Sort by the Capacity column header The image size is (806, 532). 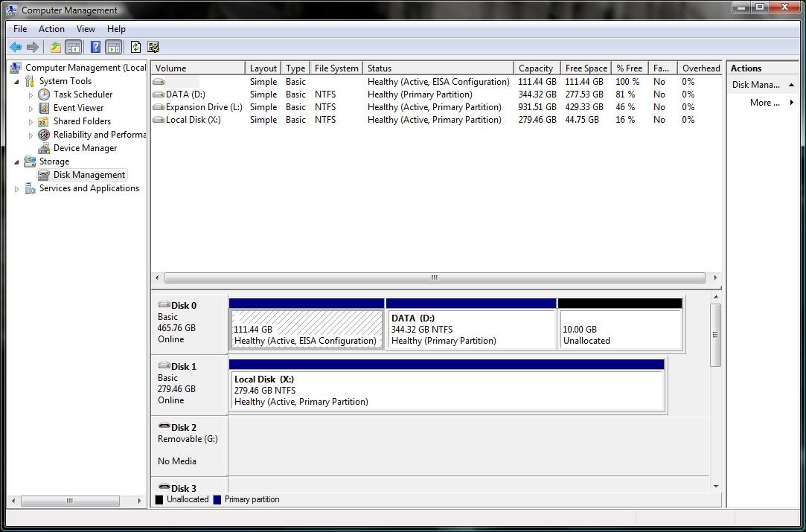coord(537,68)
